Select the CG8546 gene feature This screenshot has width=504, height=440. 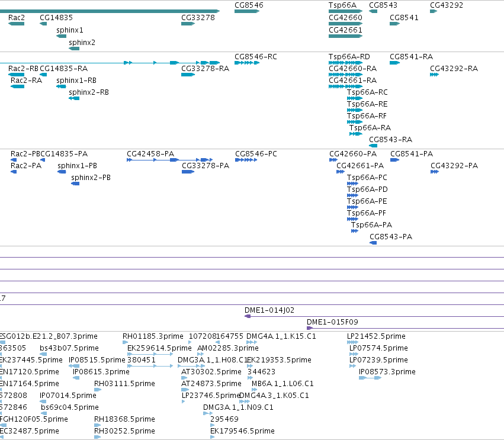pos(247,11)
